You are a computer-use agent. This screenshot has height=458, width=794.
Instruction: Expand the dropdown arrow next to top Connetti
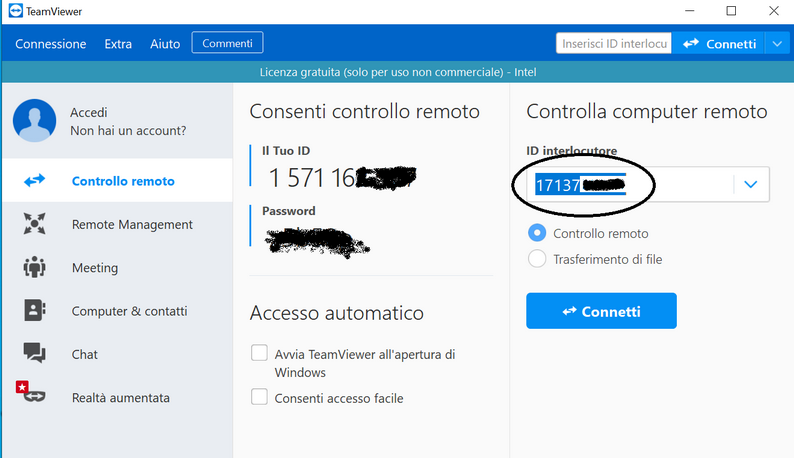(x=777, y=44)
